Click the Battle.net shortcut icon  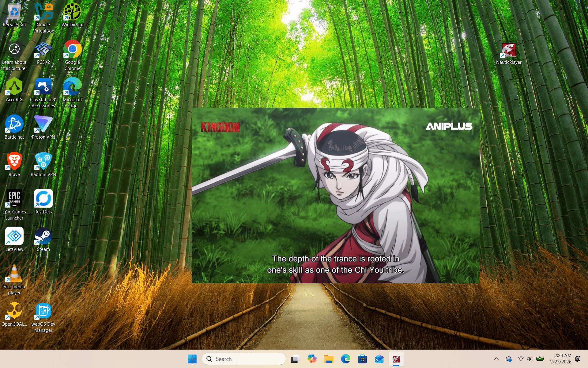[x=14, y=125]
